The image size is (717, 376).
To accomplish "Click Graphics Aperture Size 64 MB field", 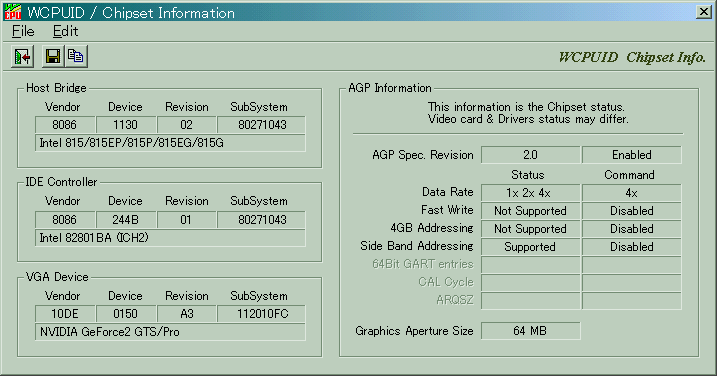I will [x=530, y=331].
